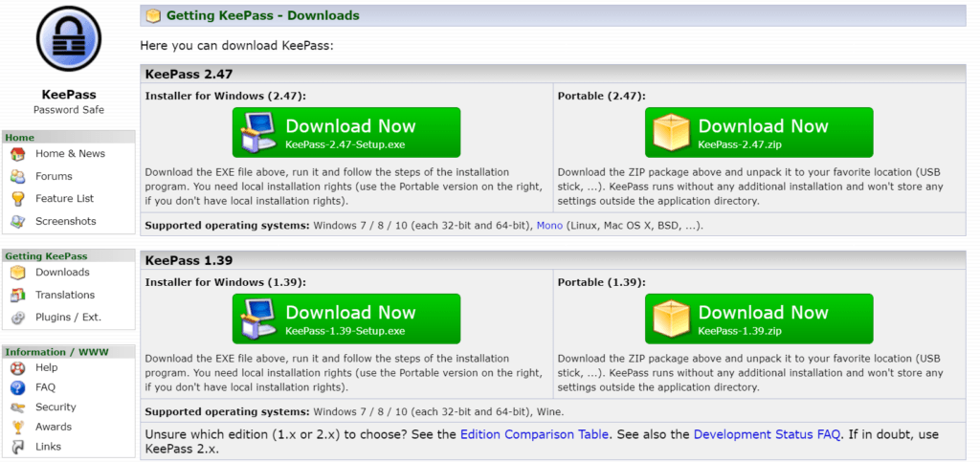980x462 pixels.
Task: Click the gear icon beside Plugins / Ext.
Action: click(x=18, y=318)
